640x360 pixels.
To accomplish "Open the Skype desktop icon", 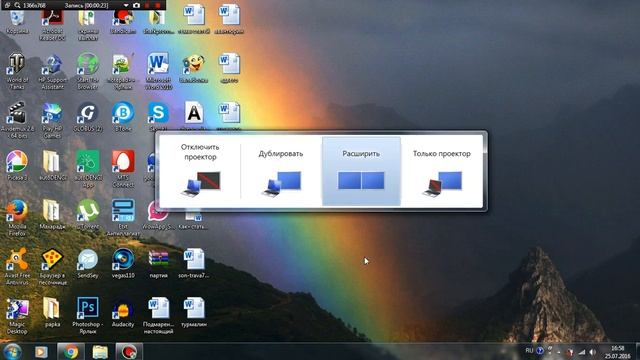I will [x=158, y=117].
